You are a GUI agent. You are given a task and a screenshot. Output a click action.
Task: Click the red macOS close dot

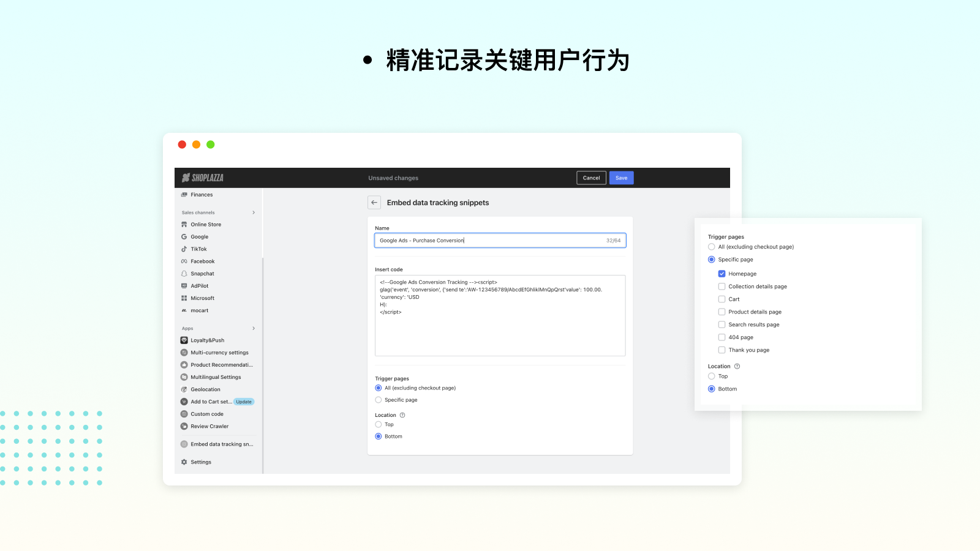[182, 144]
